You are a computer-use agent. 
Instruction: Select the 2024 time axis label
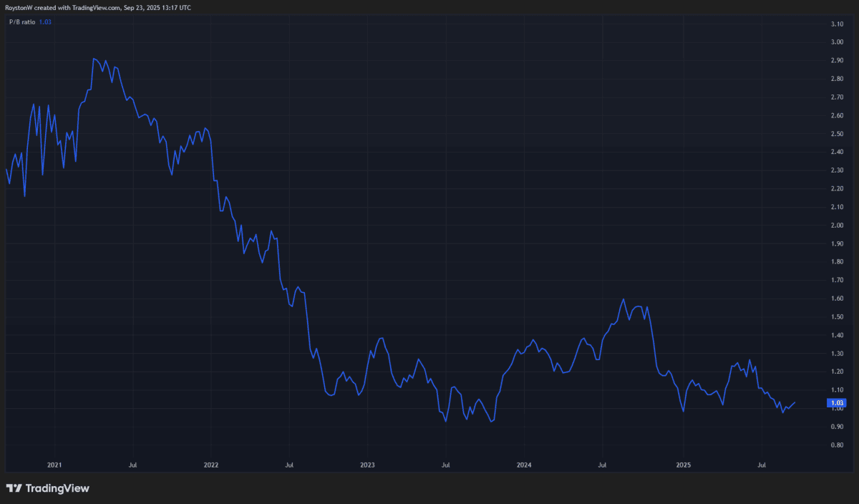[x=524, y=465]
